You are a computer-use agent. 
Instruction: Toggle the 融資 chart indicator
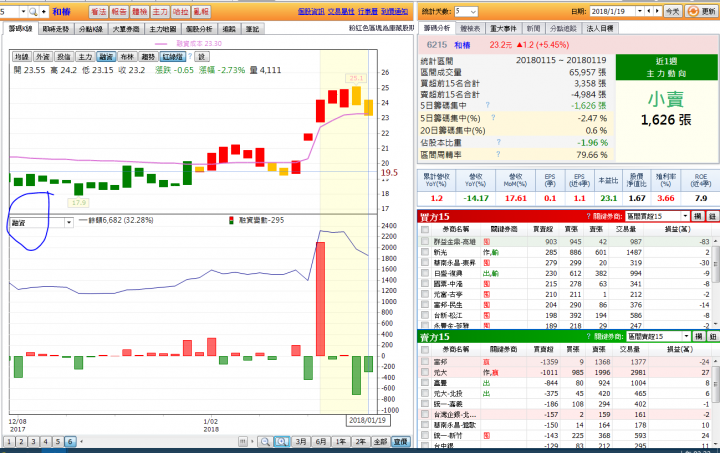tap(106, 57)
